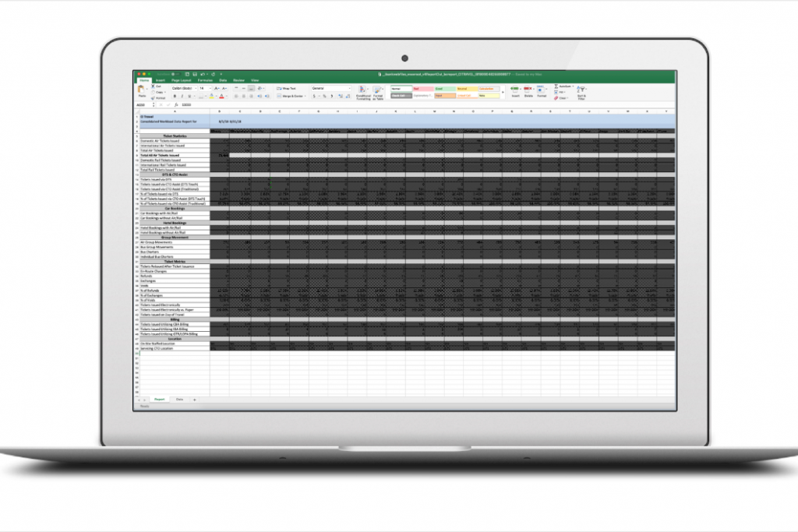Open the Page Layout tab
The image size is (798, 532).
tap(181, 80)
